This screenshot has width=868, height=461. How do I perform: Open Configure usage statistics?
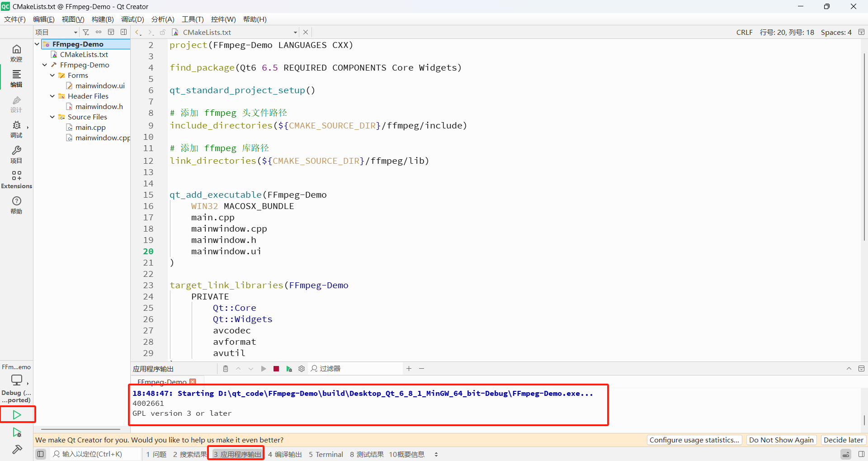point(694,440)
